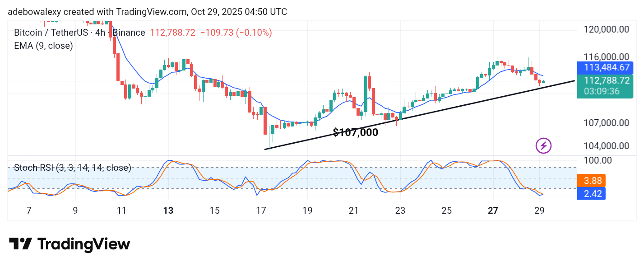Click the Stoch RSI (3, 3, 14, 14, close) label
Viewport: 644px width, 267px height.
(73, 168)
